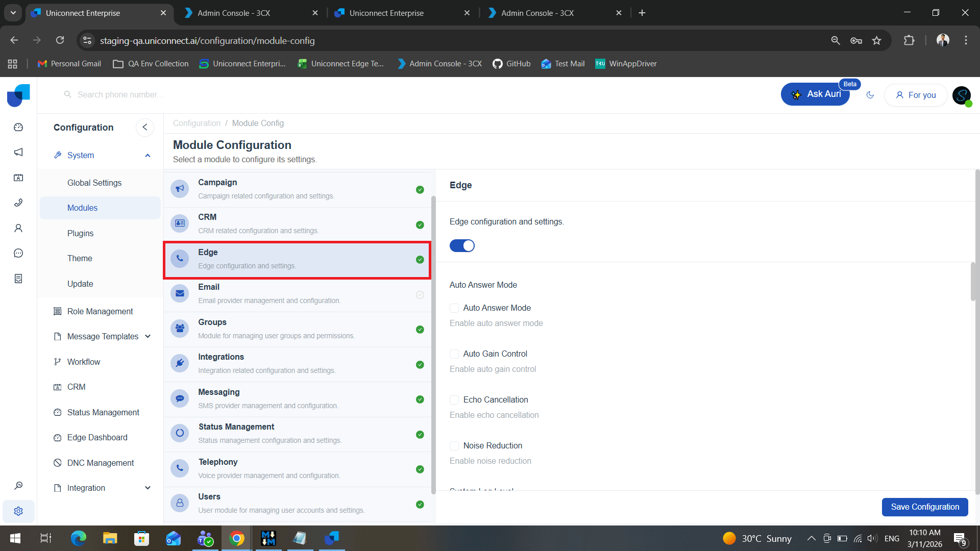Click the dark mode moon icon
This screenshot has height=551, width=980.
coord(870,95)
